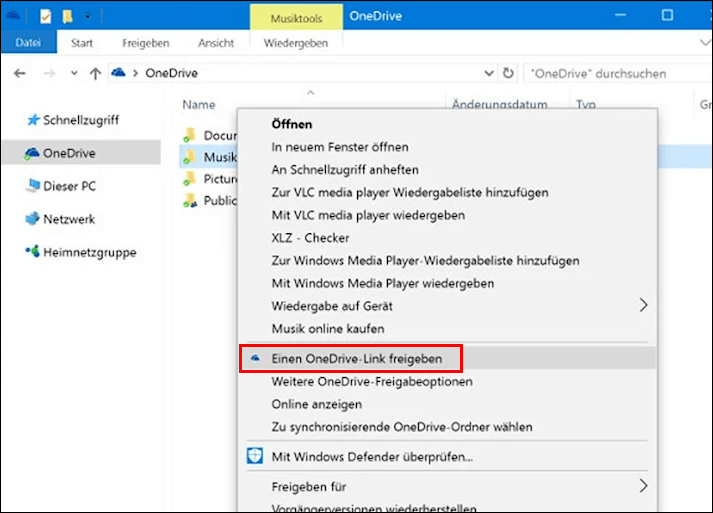
Task: Open the recent locations dropdown arrow
Action: coord(74,73)
